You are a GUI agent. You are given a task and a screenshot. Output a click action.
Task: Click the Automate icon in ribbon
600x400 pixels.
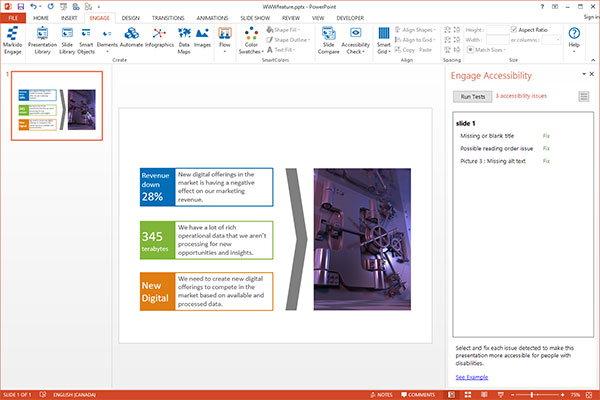click(130, 36)
